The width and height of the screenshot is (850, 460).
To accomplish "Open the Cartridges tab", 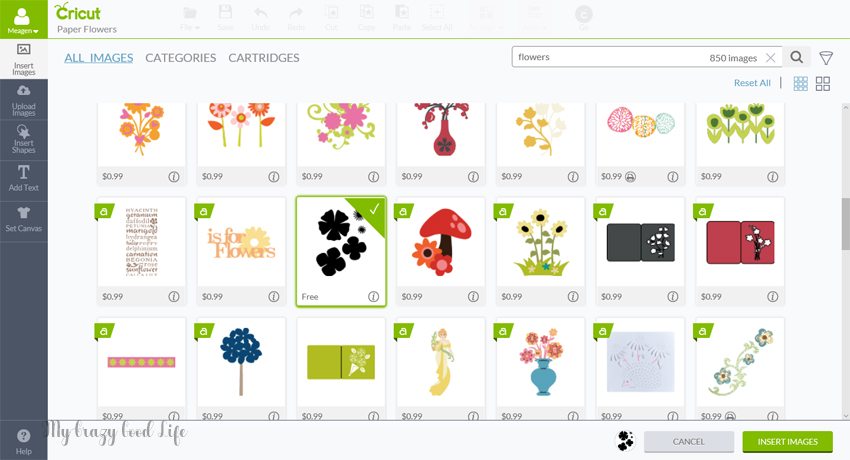I will pos(264,57).
